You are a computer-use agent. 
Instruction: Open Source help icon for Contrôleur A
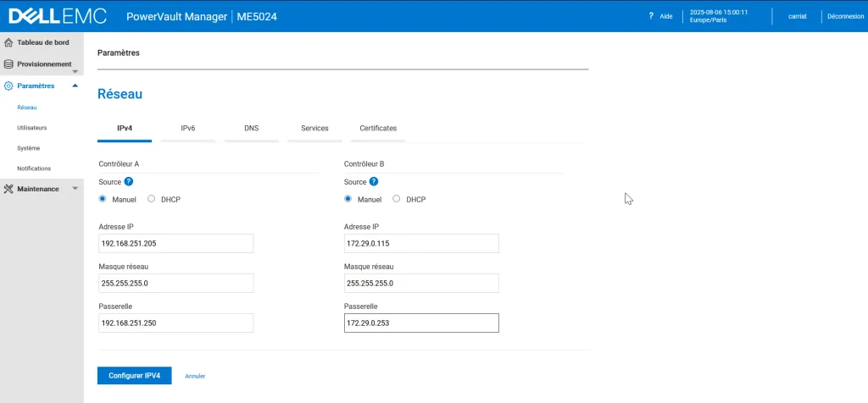pos(129,181)
